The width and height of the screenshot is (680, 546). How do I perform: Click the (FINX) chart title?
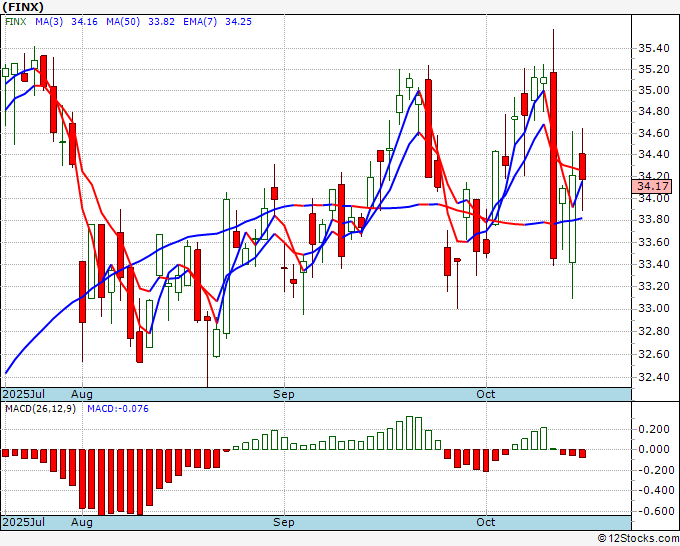tap(23, 7)
